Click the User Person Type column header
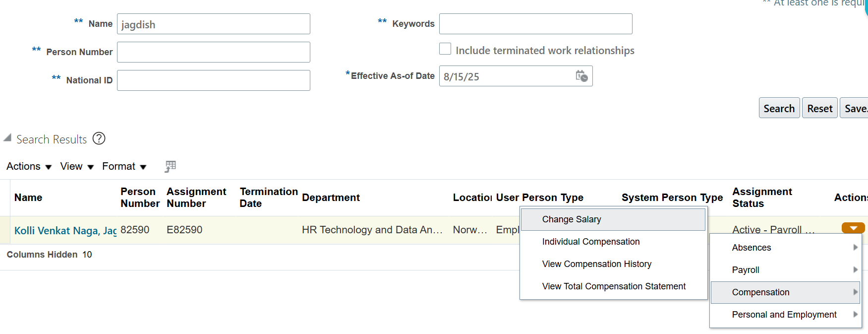868x334 pixels. pyautogui.click(x=539, y=198)
